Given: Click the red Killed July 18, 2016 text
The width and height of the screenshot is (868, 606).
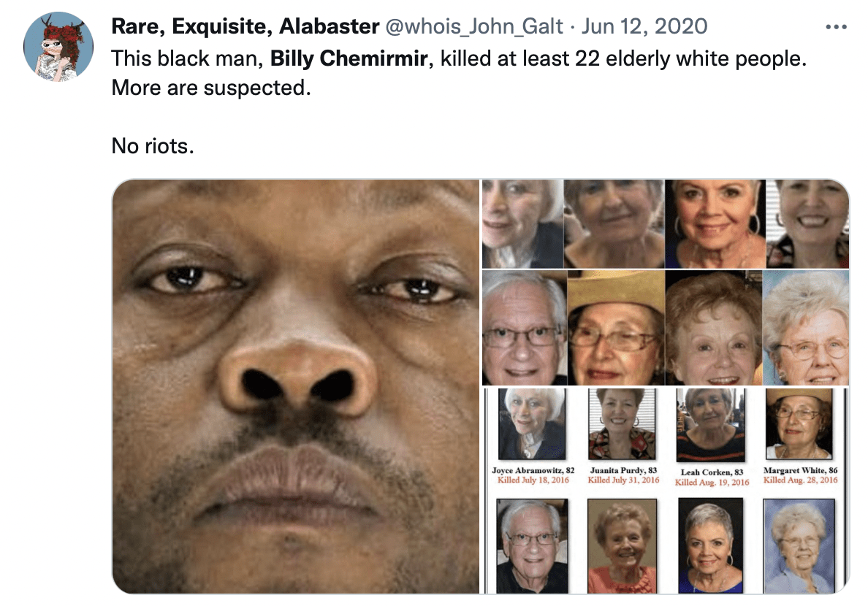Looking at the screenshot, I should coord(533,480).
